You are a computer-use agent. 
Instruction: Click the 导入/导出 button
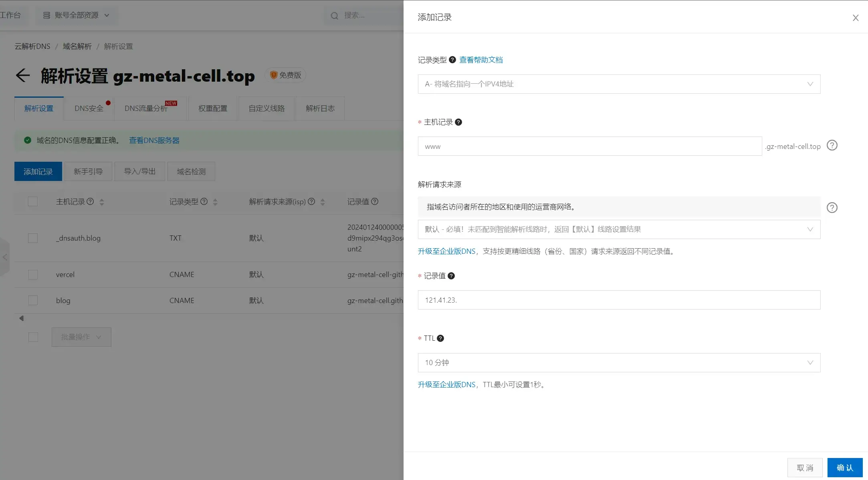click(139, 171)
